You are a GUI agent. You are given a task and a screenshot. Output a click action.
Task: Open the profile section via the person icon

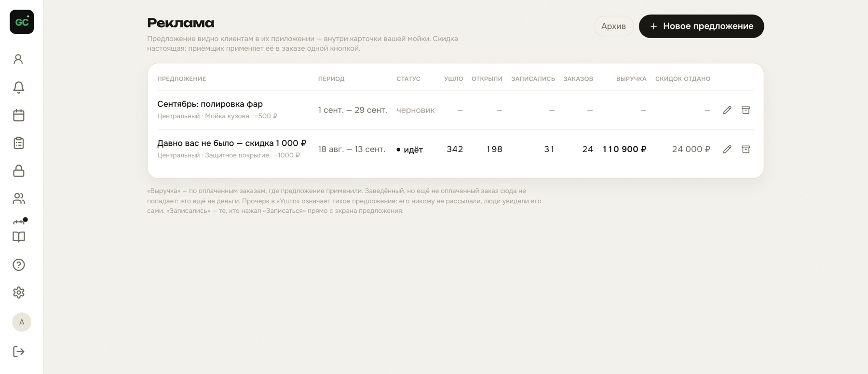click(x=18, y=59)
